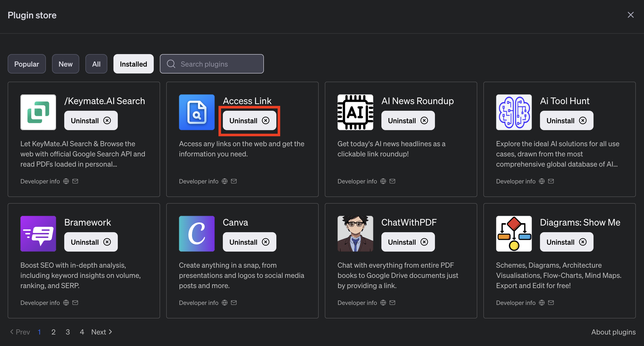Select the All plugins filter

pyautogui.click(x=96, y=64)
